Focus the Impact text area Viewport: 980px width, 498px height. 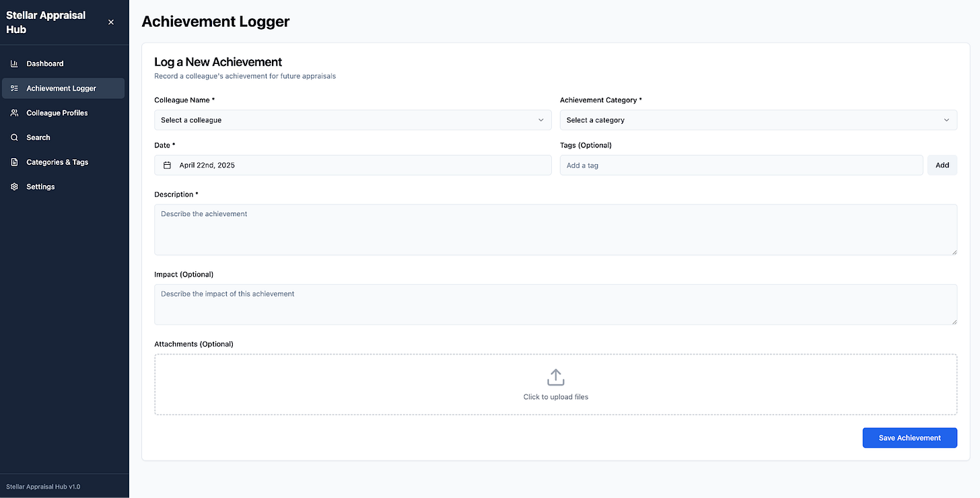tap(555, 304)
